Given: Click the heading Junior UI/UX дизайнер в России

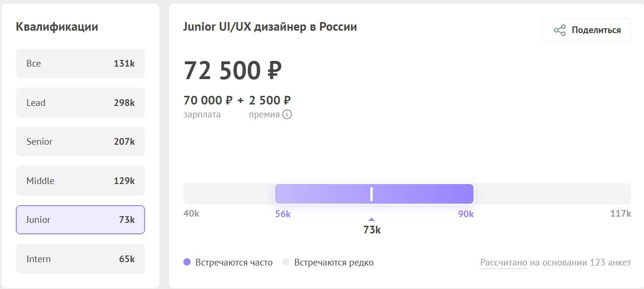Looking at the screenshot, I should [x=270, y=27].
